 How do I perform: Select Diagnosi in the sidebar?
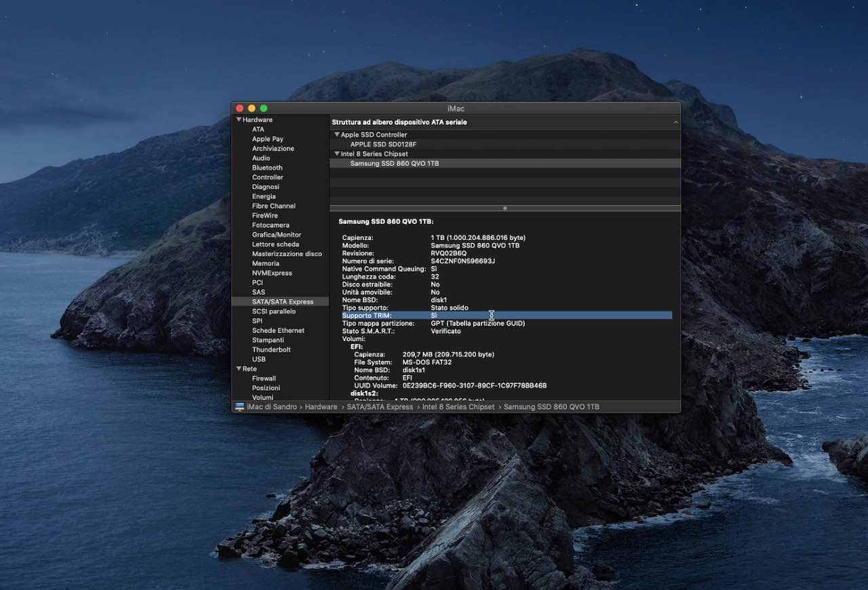click(x=266, y=186)
